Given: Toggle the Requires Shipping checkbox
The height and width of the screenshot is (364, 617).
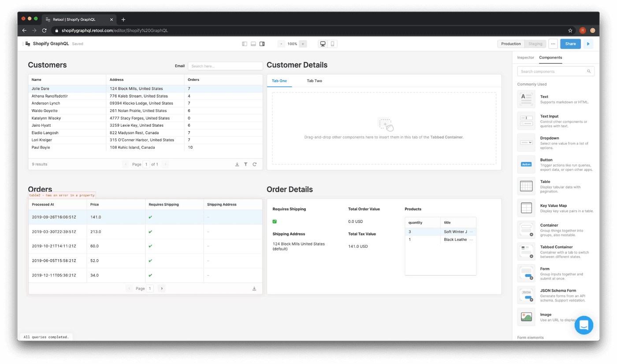Looking at the screenshot, I should pyautogui.click(x=275, y=221).
